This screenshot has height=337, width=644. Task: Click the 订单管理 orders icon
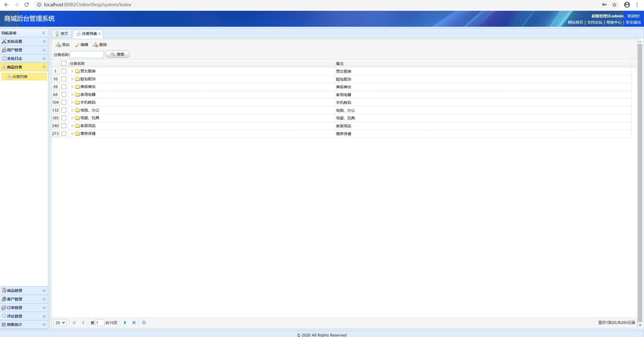click(4, 308)
